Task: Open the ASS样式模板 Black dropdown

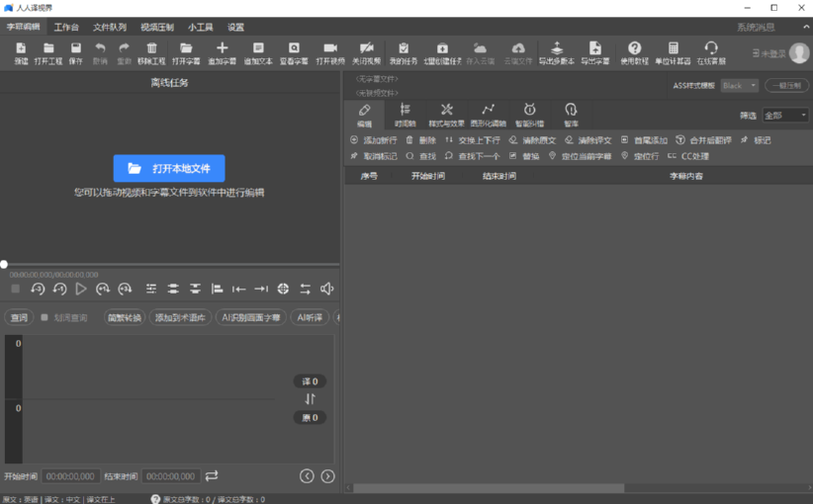Action: (x=739, y=86)
